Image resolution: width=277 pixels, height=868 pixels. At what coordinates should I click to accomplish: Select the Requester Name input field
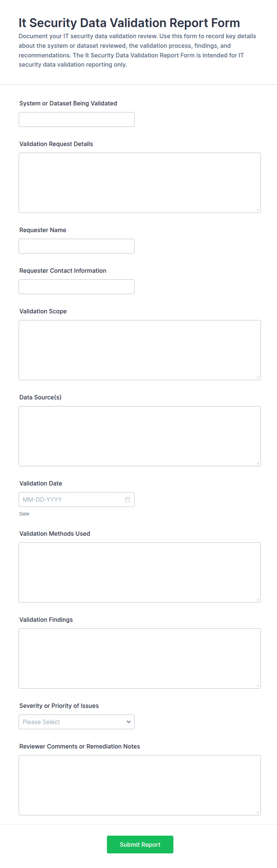coord(77,246)
